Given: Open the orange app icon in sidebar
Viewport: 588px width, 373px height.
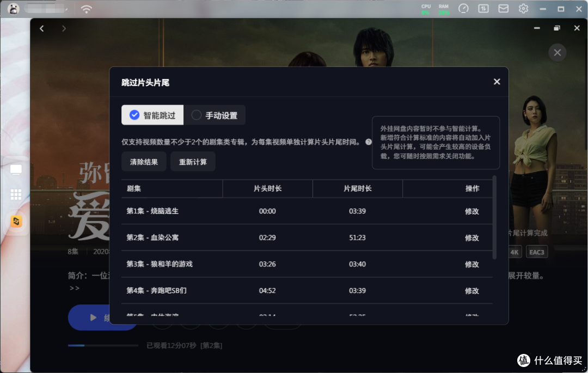Looking at the screenshot, I should [16, 222].
